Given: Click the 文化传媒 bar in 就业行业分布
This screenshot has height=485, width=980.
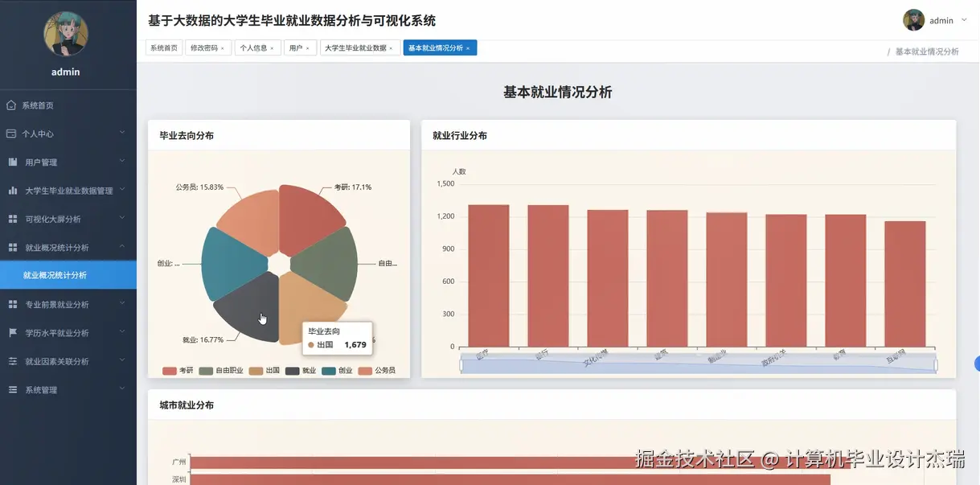Looking at the screenshot, I should [608, 278].
